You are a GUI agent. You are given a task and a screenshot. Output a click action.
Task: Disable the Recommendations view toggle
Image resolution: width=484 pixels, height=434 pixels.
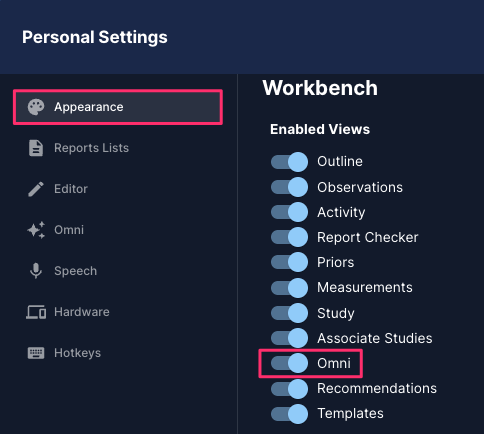coord(289,388)
